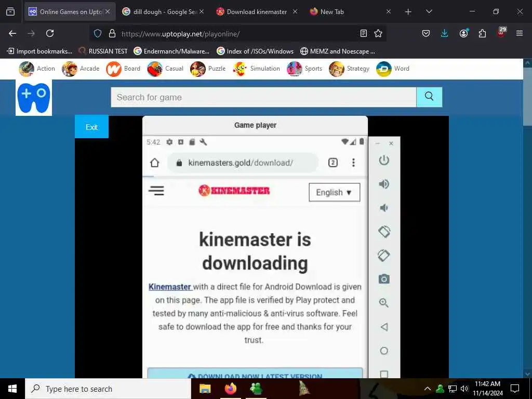Click the blue search magnifier button

tap(429, 97)
